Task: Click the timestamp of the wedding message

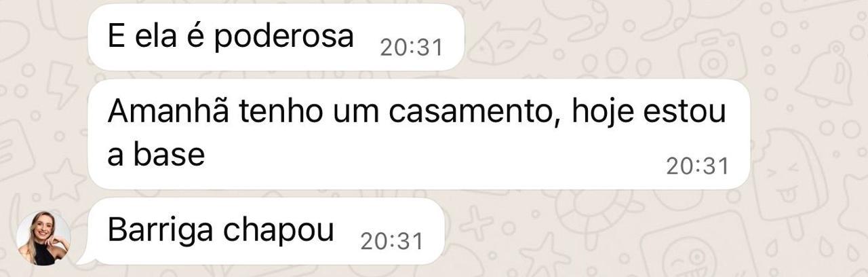Action: [x=697, y=166]
